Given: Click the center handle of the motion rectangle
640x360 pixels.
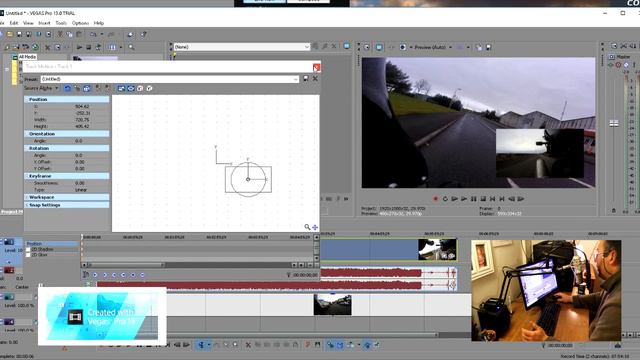Looking at the screenshot, I should click(x=248, y=179).
